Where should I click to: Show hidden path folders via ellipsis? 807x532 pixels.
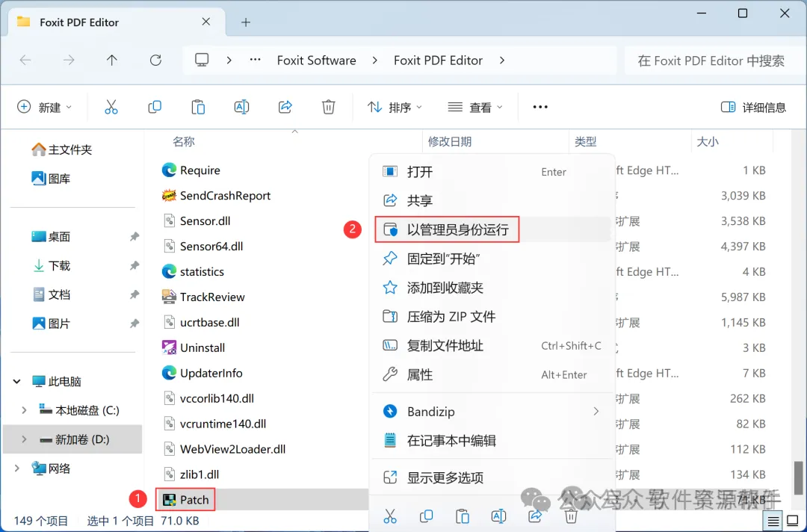click(x=255, y=61)
